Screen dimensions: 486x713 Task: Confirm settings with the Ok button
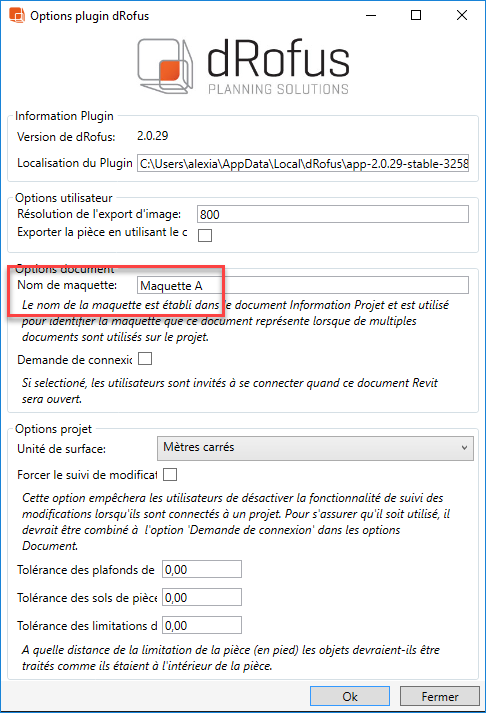(350, 697)
